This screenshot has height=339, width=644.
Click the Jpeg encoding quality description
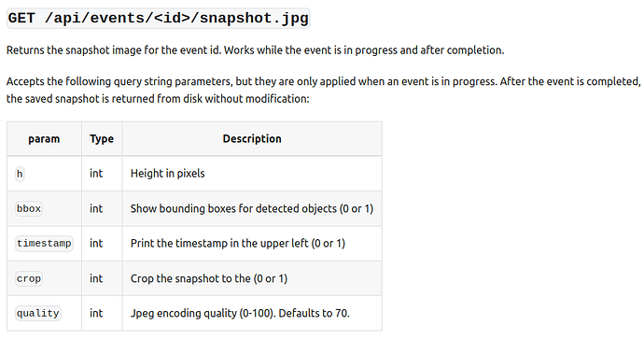[240, 313]
